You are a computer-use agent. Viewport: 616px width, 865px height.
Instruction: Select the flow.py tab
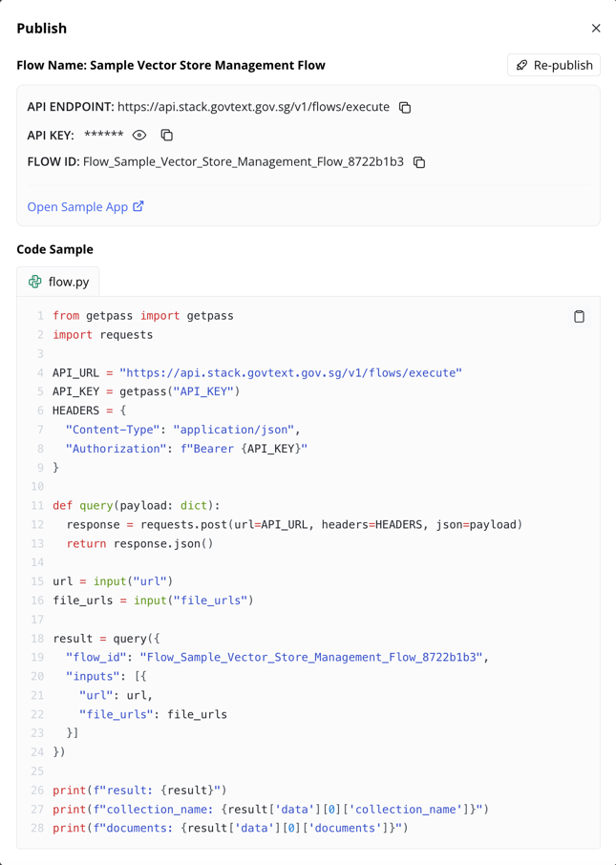coord(58,282)
